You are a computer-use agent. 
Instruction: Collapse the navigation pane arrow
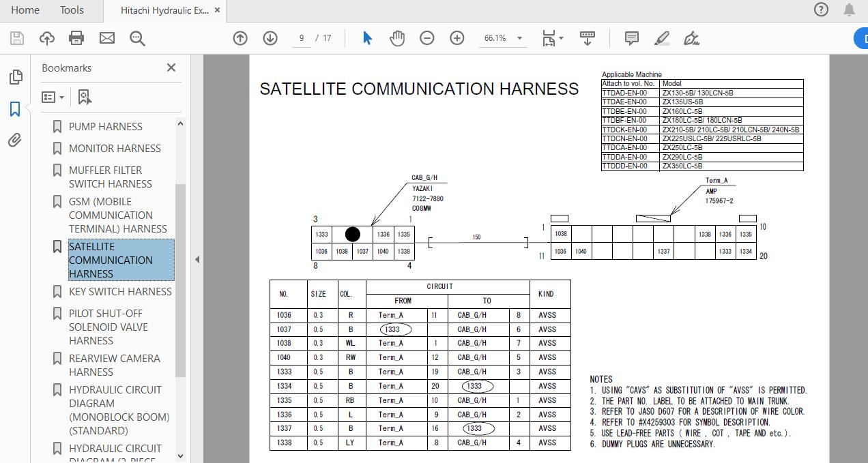coord(197,259)
